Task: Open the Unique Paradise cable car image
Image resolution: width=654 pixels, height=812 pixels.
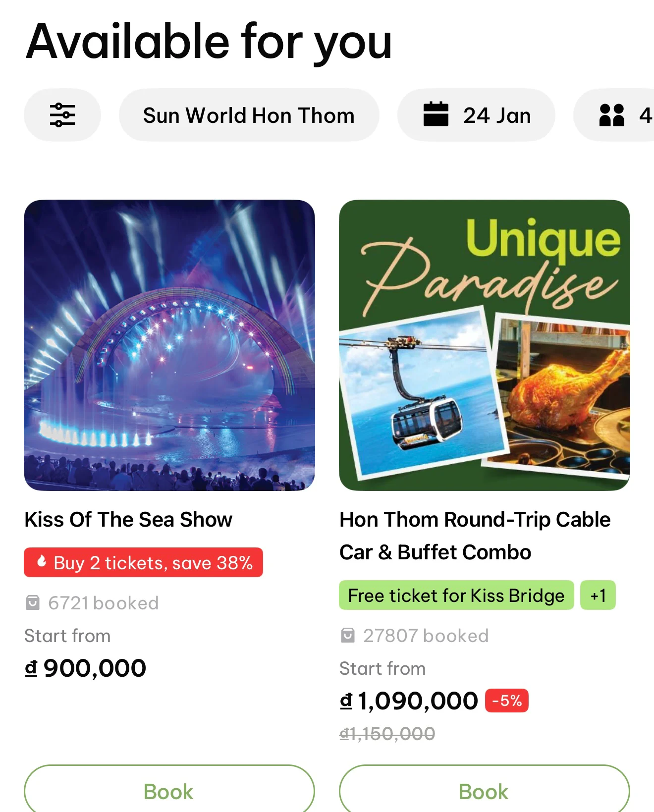Action: tap(484, 345)
